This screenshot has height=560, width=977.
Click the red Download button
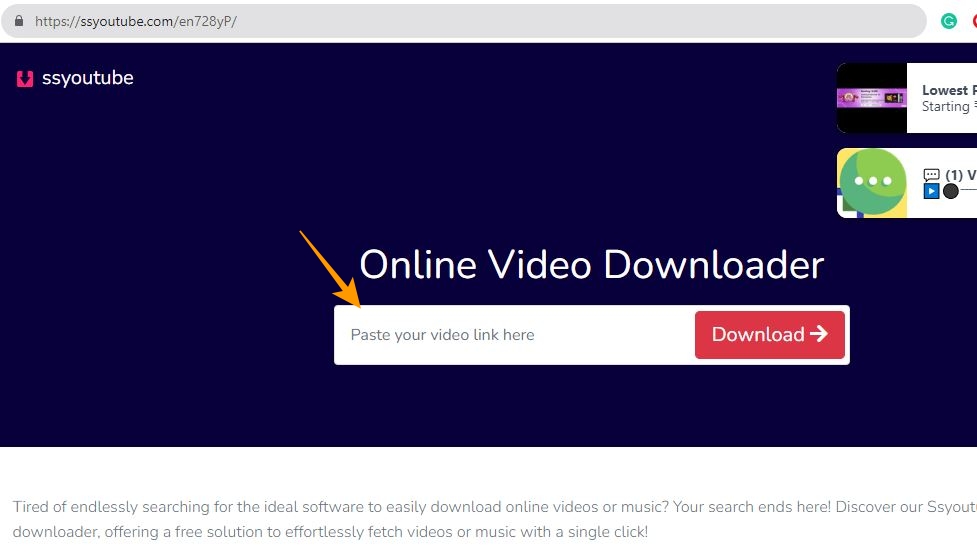tap(770, 335)
